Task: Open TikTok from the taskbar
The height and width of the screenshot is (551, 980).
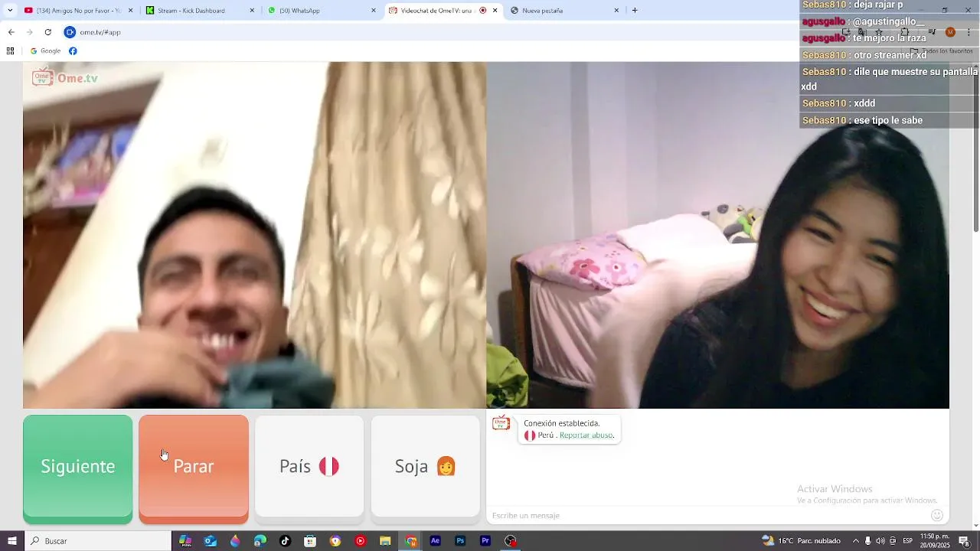Action: coord(285,541)
